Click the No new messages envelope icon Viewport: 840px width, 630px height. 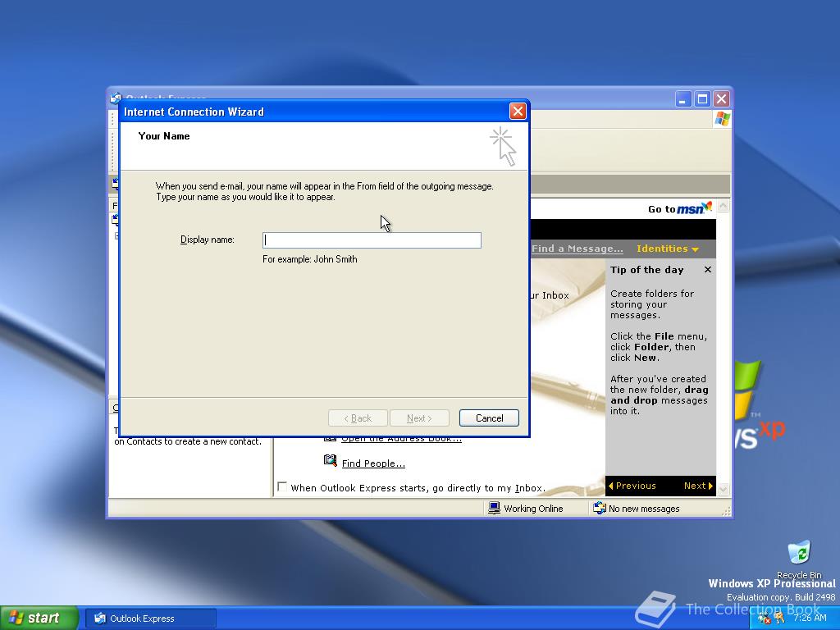pyautogui.click(x=600, y=508)
